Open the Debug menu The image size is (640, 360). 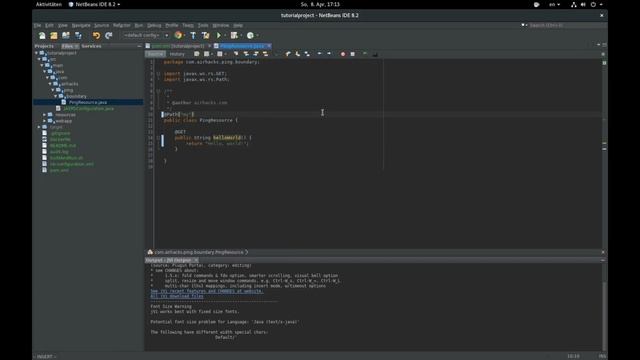pyautogui.click(x=154, y=25)
